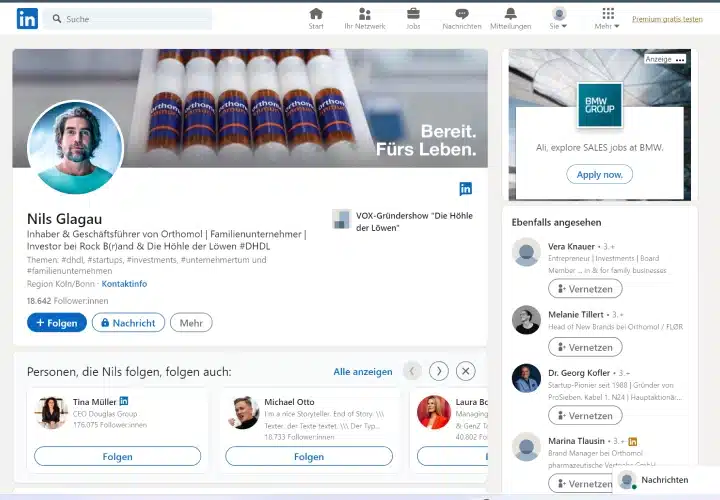Expand the Sie profile dropdown
The height and width of the screenshot is (500, 720).
(558, 19)
